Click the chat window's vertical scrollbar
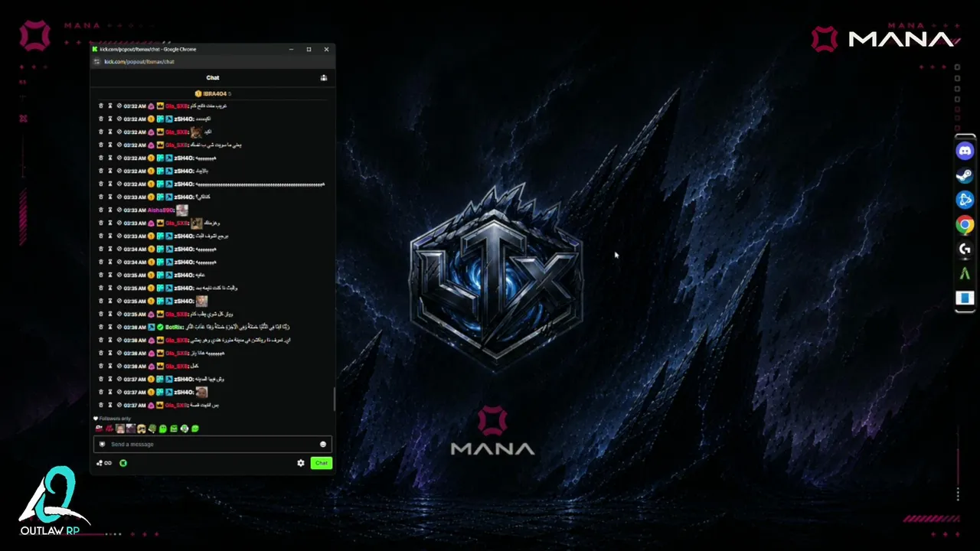The image size is (980, 551). point(334,398)
